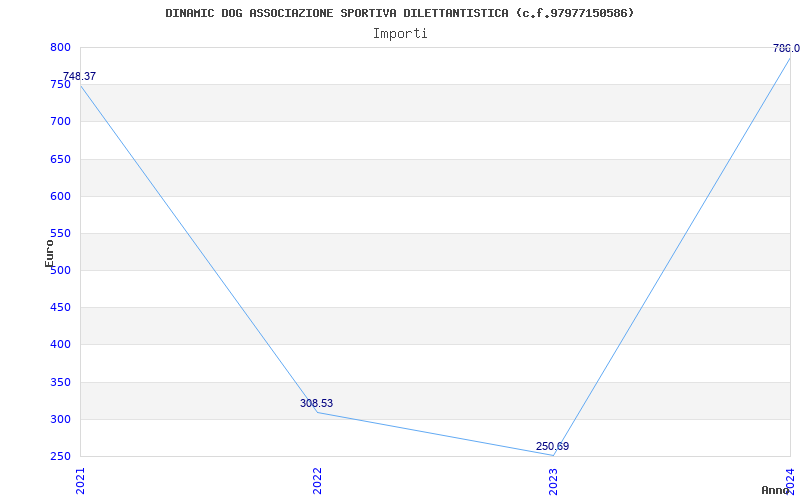This screenshot has width=800, height=500.
Task: Click the chart title DINAMIC DOG ASSOCIAZIONE SPORTIVA DILETTANTISTICA
Action: [399, 13]
